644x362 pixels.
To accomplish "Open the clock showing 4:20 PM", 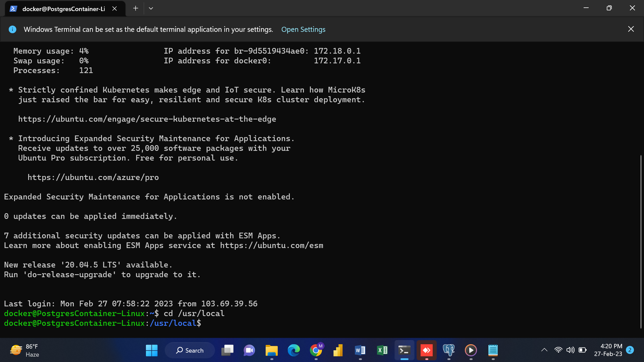I will click(x=608, y=350).
